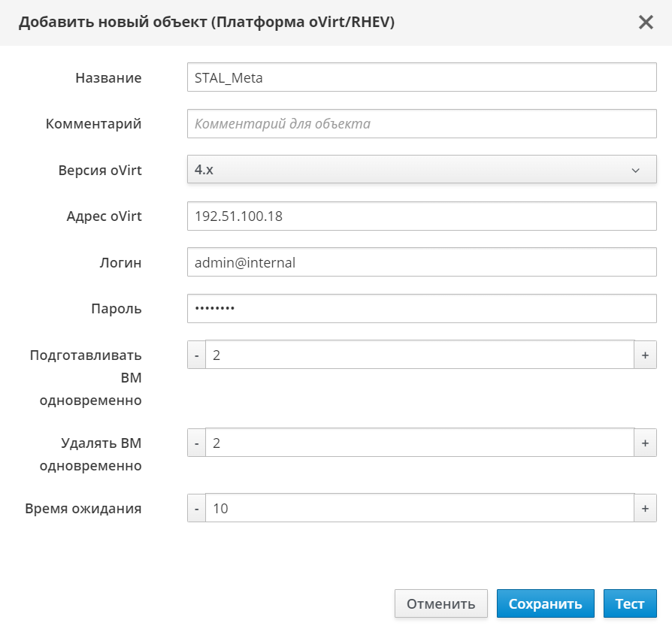Click the Удалять ВМ одновременно number field
Screen dimensions: 672x632
click(419, 443)
